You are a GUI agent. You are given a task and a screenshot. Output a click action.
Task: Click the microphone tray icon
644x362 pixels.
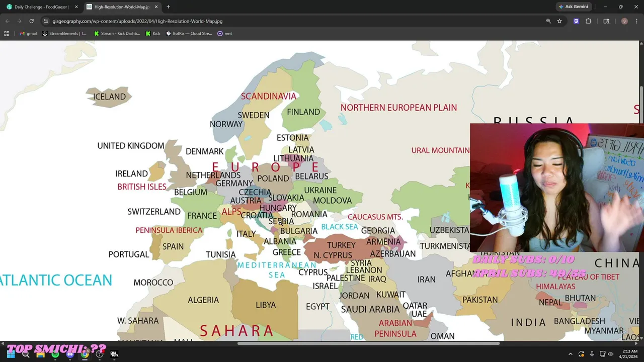point(592,354)
